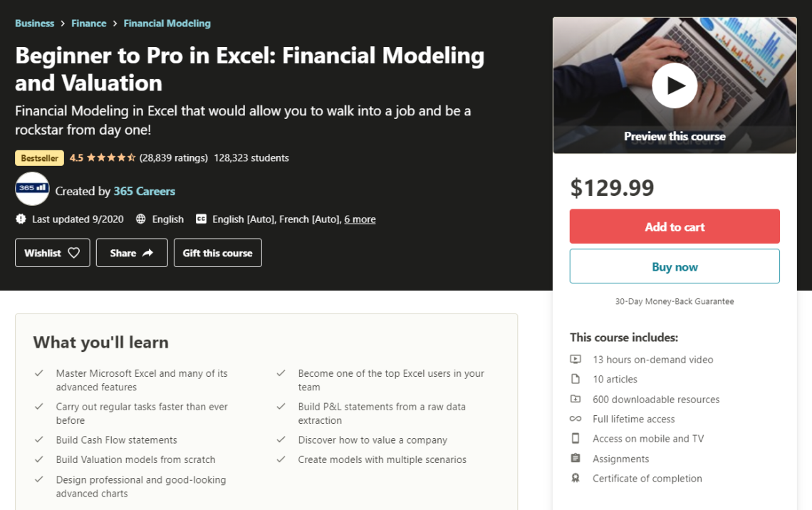Click the on-demand video icon
The image size is (812, 510).
(576, 359)
